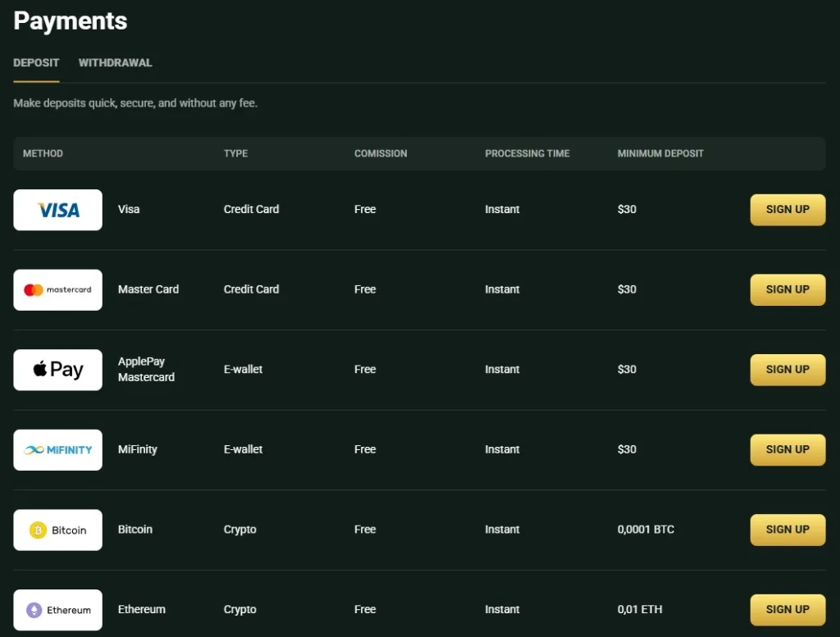This screenshot has height=637, width=840.
Task: Click the '0,01 ETH' minimum deposit value
Action: tap(640, 609)
